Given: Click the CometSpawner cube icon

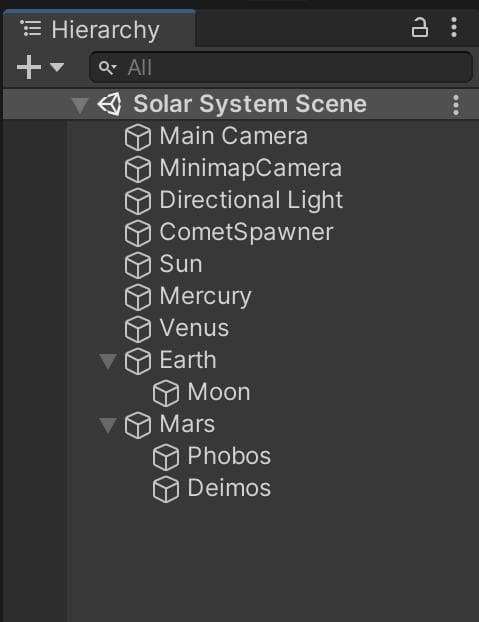Looking at the screenshot, I should [138, 233].
